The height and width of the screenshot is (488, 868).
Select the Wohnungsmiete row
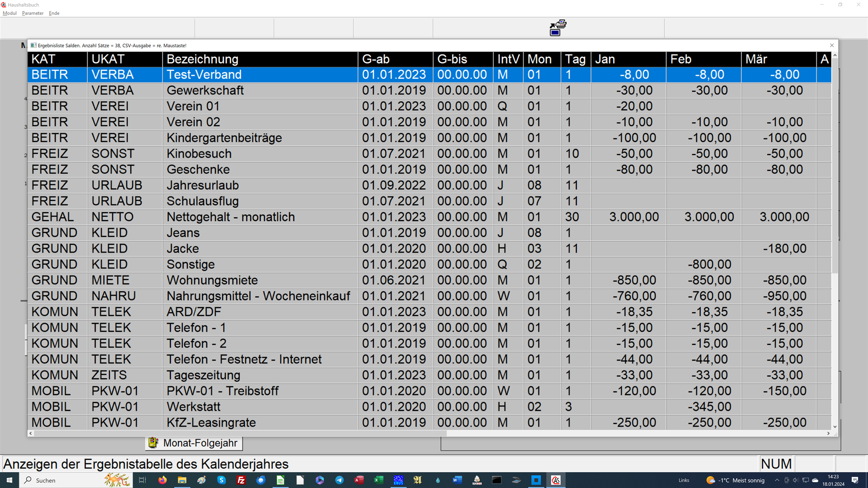point(429,280)
